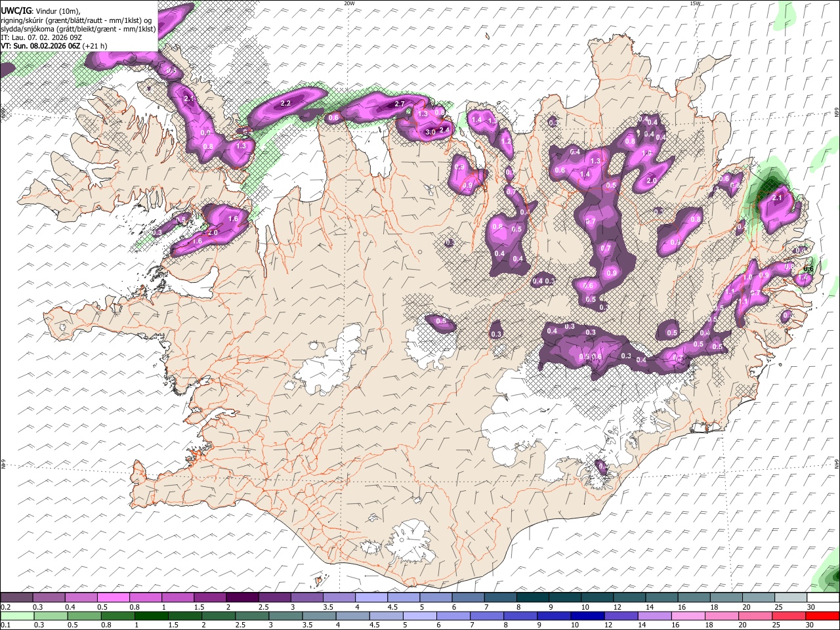The image size is (840, 630).
Task: Click the '15W' longitude label
Action: pos(696,3)
